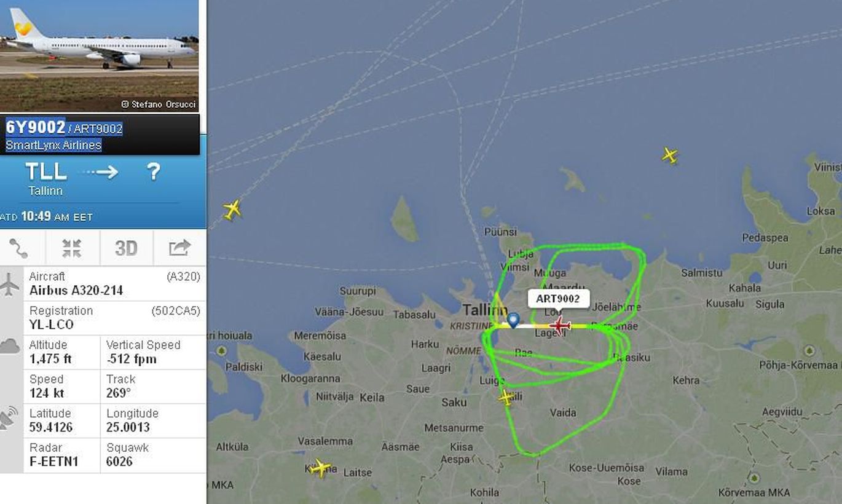Viewport: 842px width, 504px height.
Task: Select the yellow aircraft west over the gulf
Action: click(232, 210)
